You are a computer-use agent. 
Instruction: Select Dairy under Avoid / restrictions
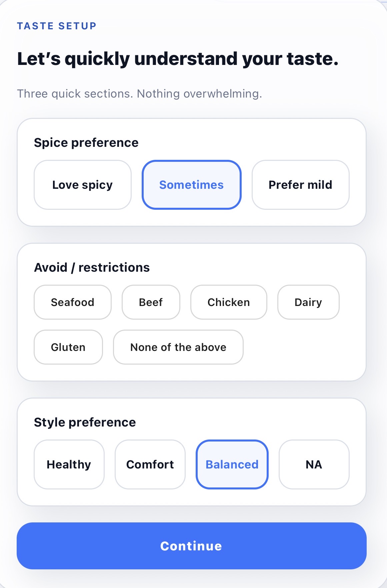click(308, 302)
